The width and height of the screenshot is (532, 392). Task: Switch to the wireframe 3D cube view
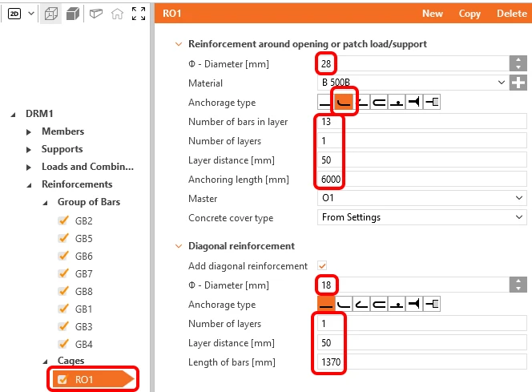click(51, 14)
